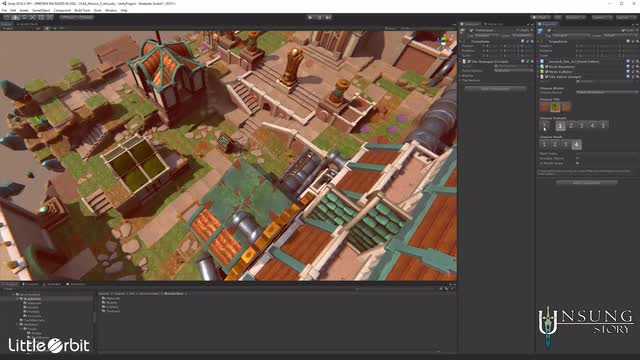Image resolution: width=640 pixels, height=360 pixels.
Task: Open the left inspector Tag dropdown
Action: (x=487, y=36)
